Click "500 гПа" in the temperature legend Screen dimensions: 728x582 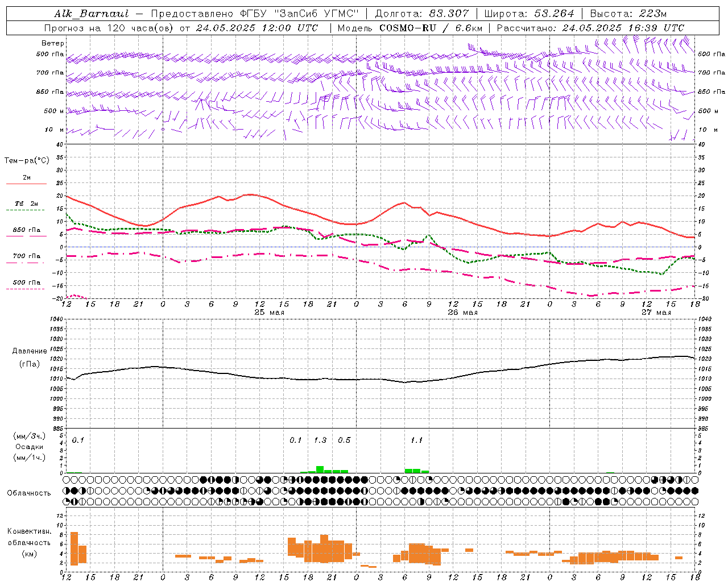[x=26, y=282]
